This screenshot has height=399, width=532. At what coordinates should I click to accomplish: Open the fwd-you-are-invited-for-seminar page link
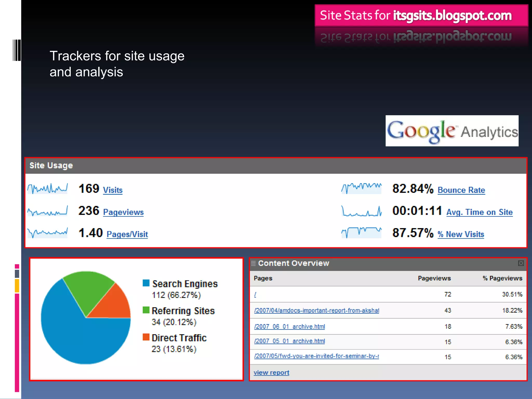[316, 356]
